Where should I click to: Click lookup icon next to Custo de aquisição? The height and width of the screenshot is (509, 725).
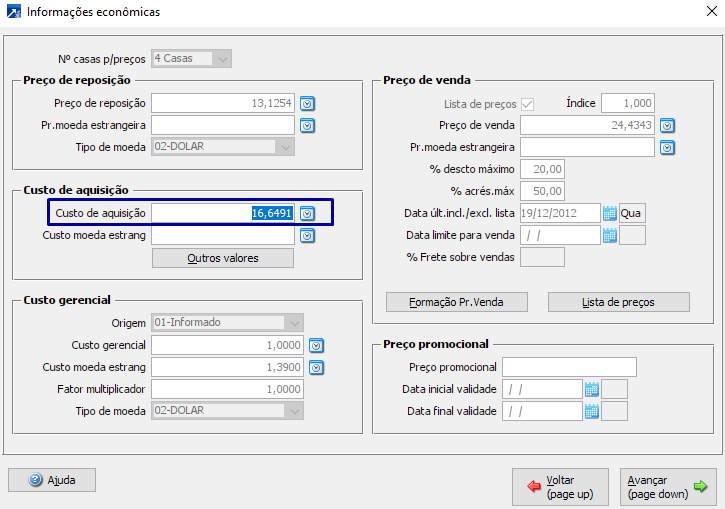tap(308, 213)
